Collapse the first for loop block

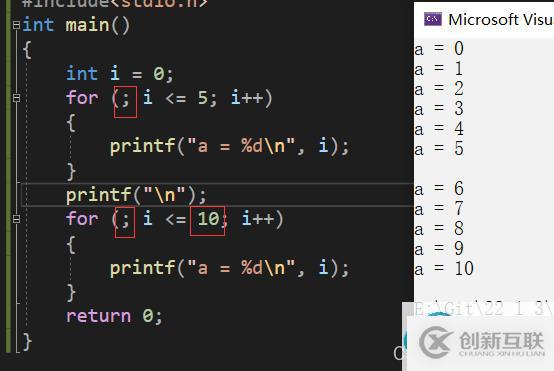(16, 98)
